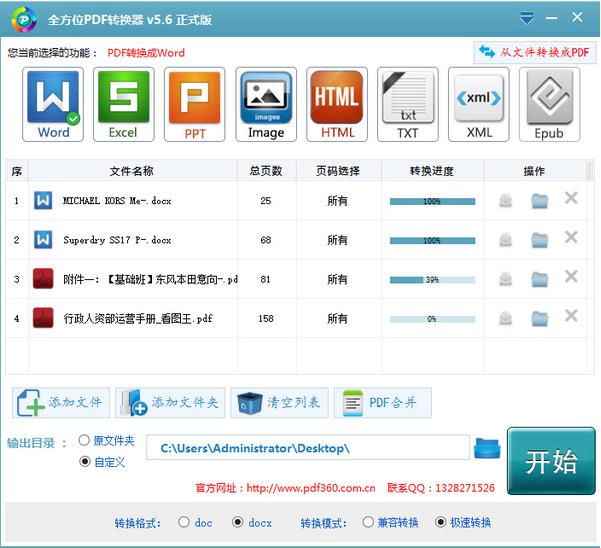Select the doc format radio button

pyautogui.click(x=183, y=522)
